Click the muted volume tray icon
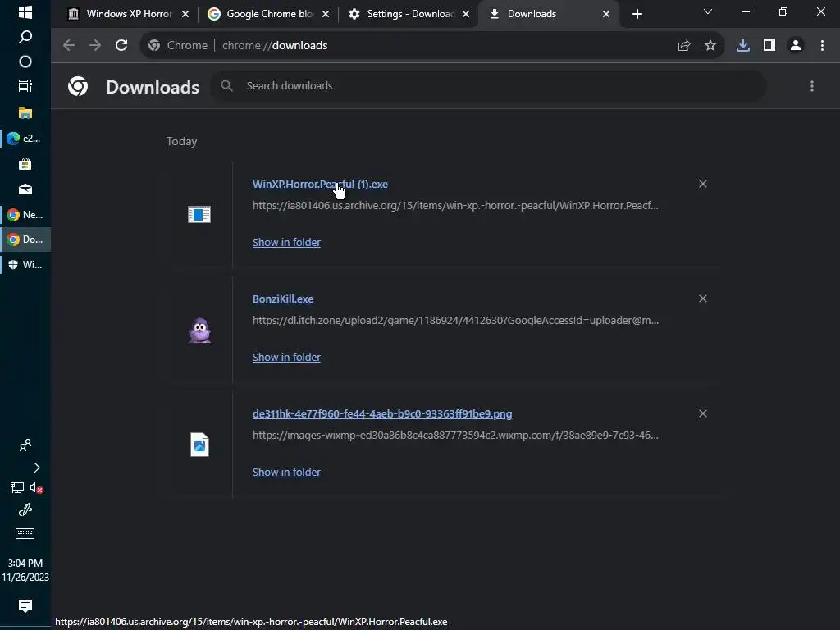This screenshot has height=630, width=840. click(x=36, y=487)
